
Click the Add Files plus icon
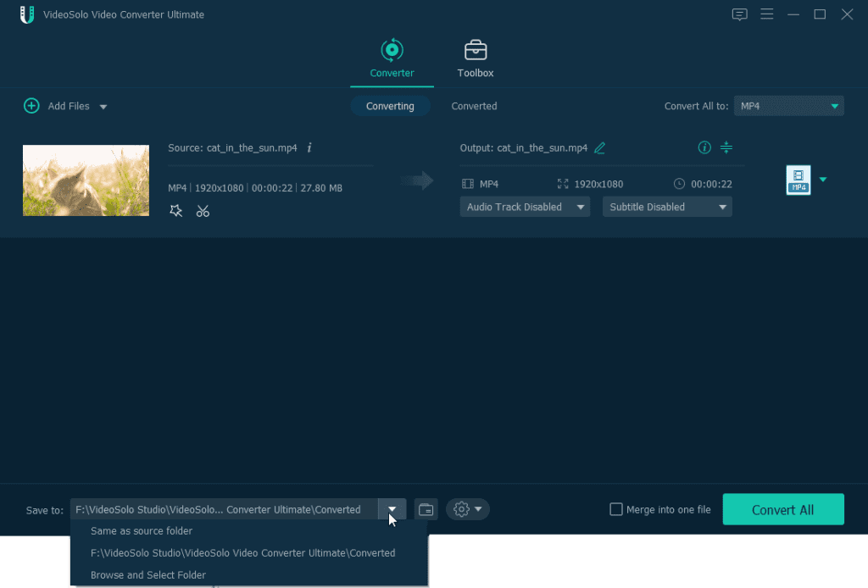(31, 106)
